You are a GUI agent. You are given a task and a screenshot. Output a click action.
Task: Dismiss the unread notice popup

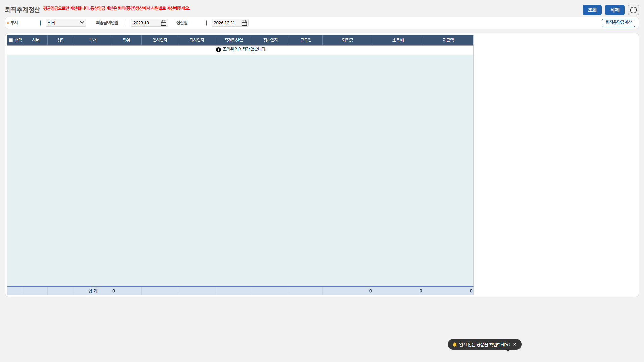pyautogui.click(x=515, y=344)
